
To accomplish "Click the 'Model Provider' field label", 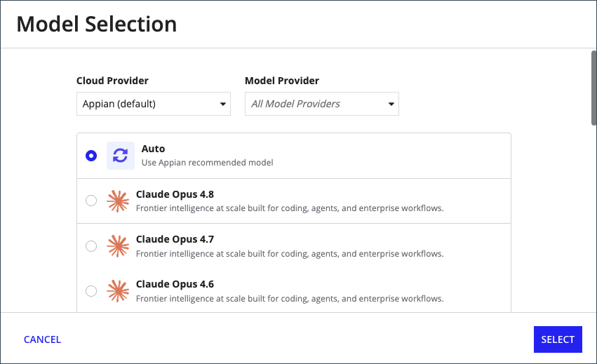I will click(282, 81).
